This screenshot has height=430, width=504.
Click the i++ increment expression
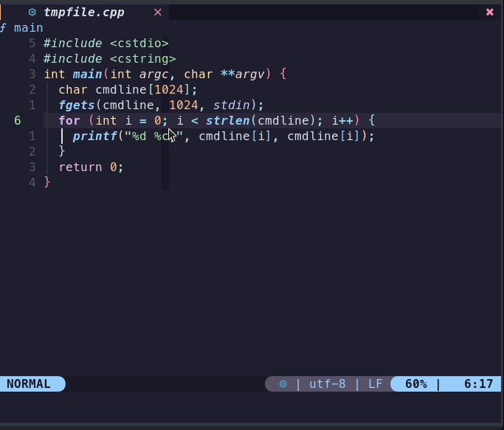pyautogui.click(x=342, y=120)
